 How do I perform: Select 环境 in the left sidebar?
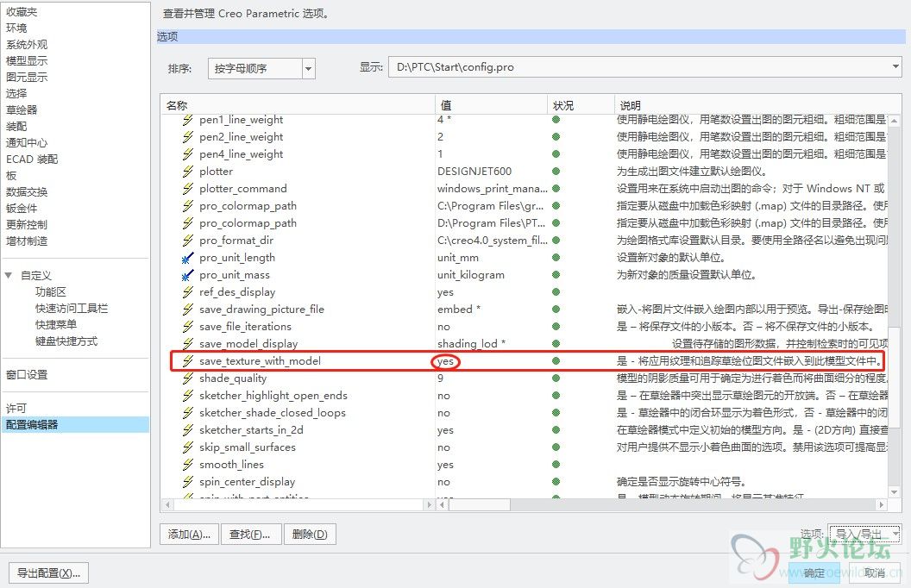[16, 28]
